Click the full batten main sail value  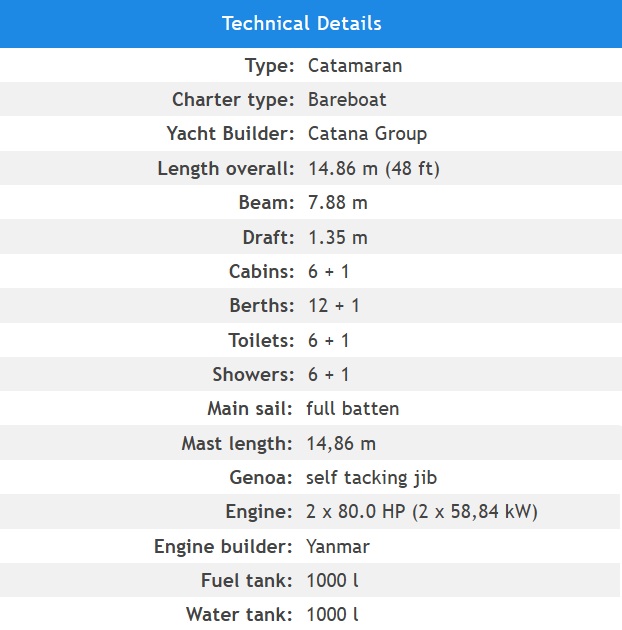352,409
